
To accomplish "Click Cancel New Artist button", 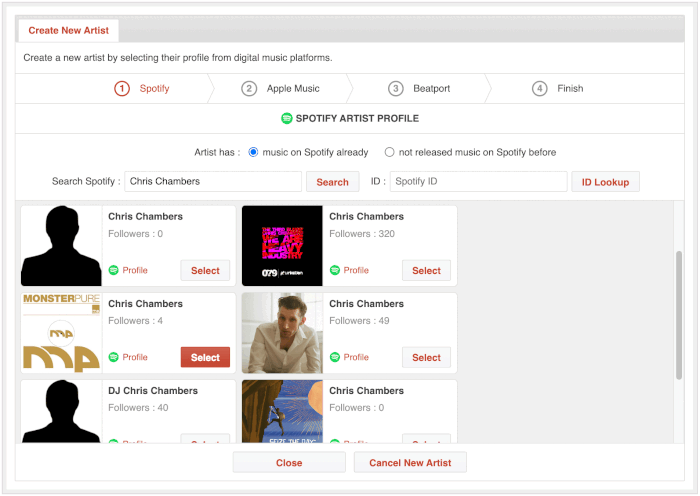I will coord(410,463).
